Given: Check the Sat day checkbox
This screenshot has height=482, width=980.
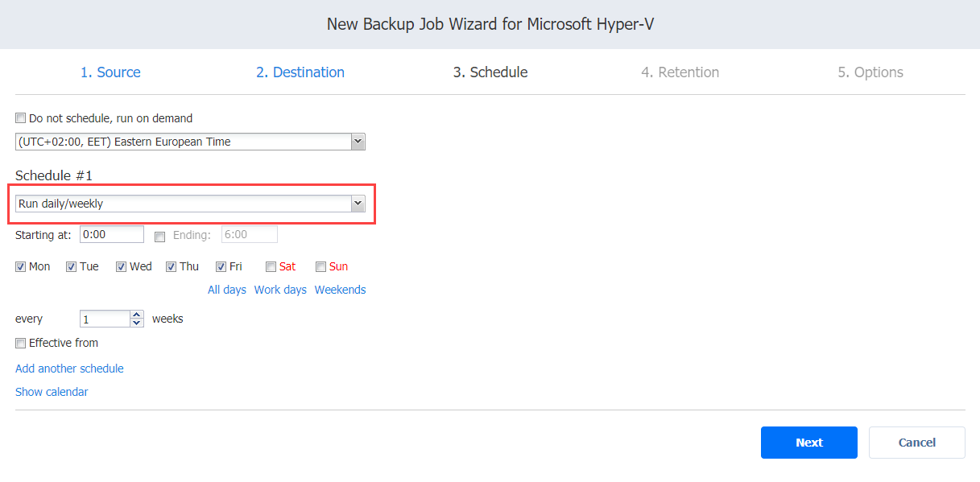Looking at the screenshot, I should point(271,266).
